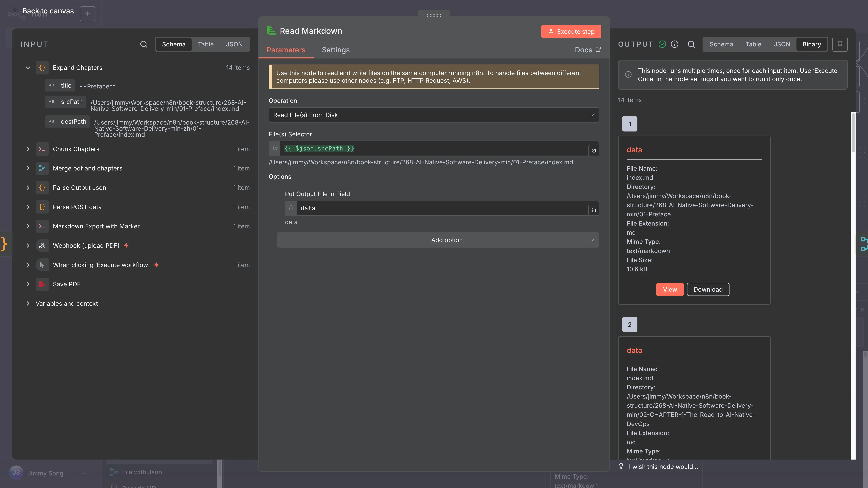Screen dimensions: 868x488
Task: Click the Execute workflow cursor trigger icon
Action: (42, 265)
